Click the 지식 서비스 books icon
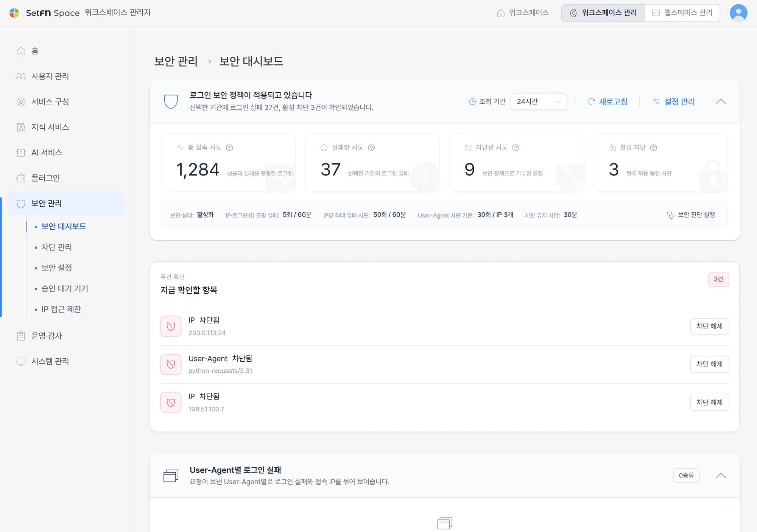 click(21, 127)
